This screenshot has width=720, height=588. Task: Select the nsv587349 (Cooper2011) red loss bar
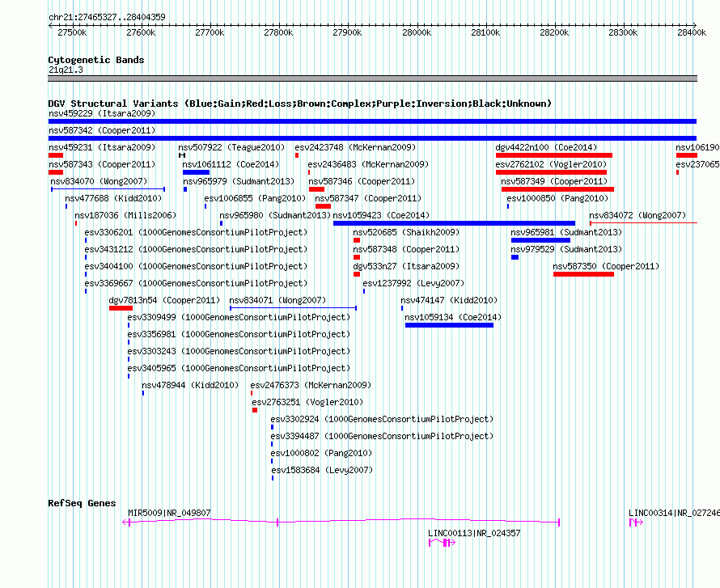click(x=558, y=189)
